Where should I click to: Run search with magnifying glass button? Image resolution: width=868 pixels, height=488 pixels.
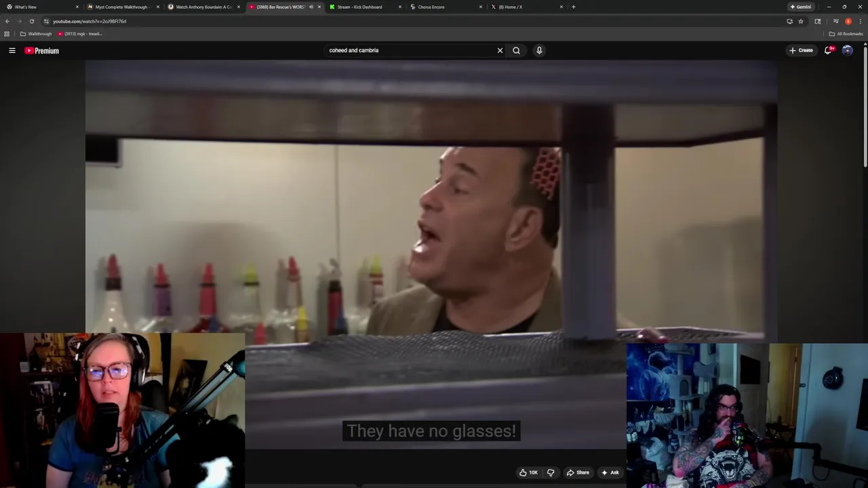click(x=516, y=50)
